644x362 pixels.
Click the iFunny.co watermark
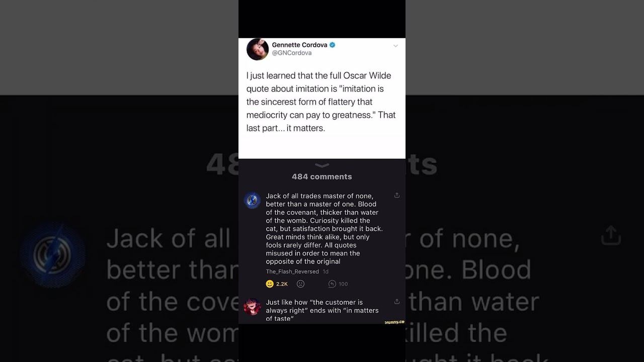[x=394, y=322]
